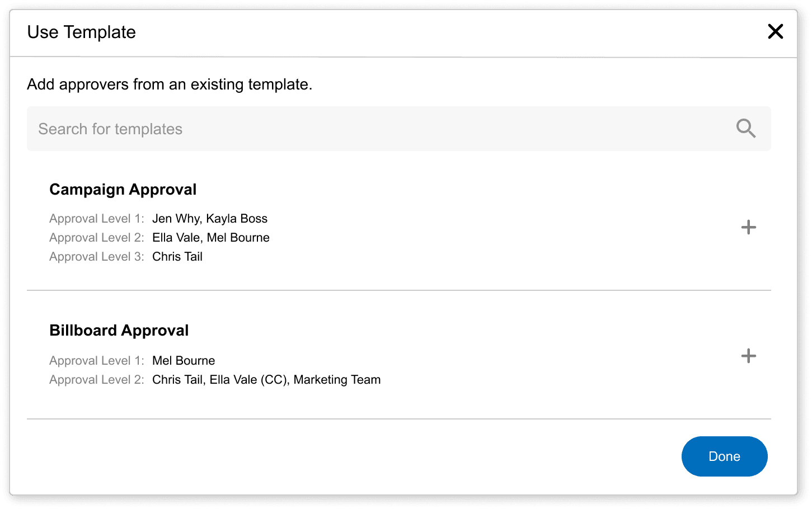The width and height of the screenshot is (812, 509).
Task: Click Campaign Approval's Approval Level 2 label
Action: pos(96,238)
